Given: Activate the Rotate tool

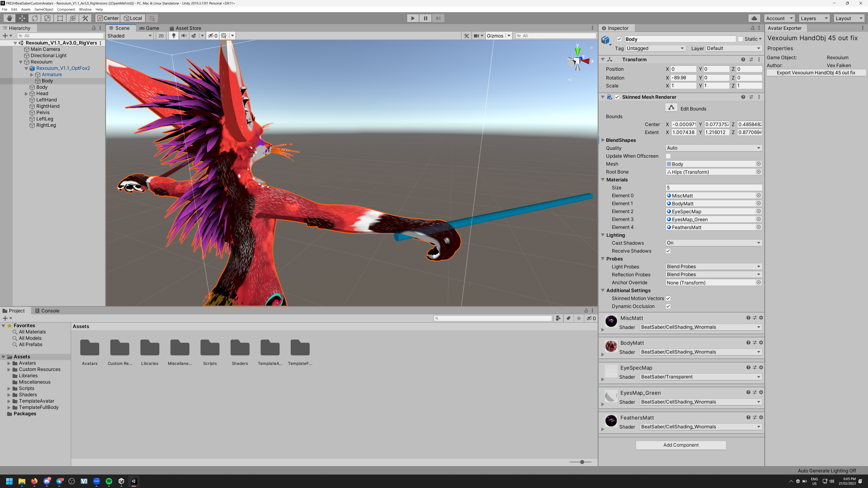Looking at the screenshot, I should pyautogui.click(x=35, y=18).
